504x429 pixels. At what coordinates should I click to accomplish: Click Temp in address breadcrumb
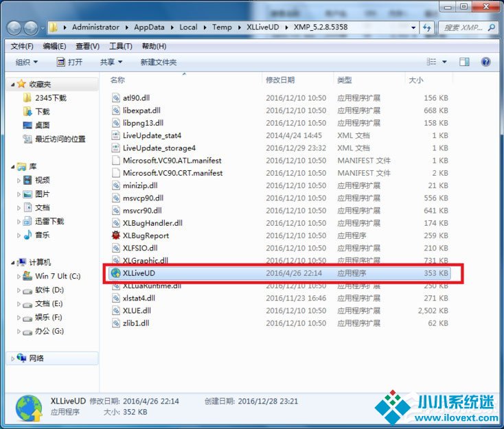pyautogui.click(x=222, y=27)
